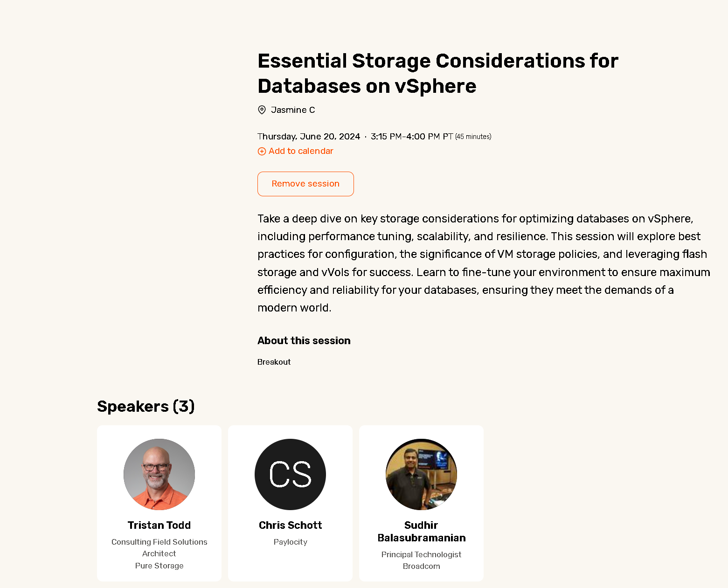Click the About this session heading
Image resolution: width=728 pixels, height=588 pixels.
click(x=304, y=341)
